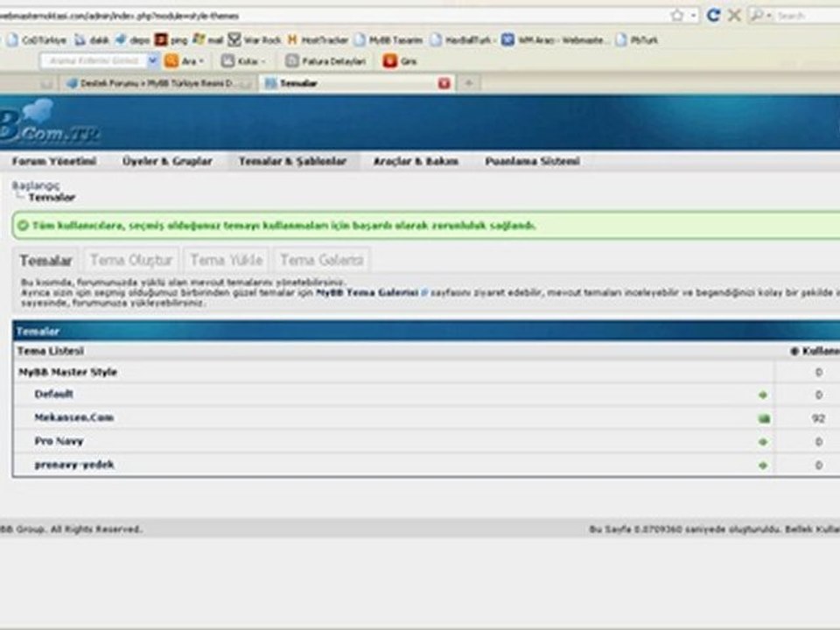Image resolution: width=840 pixels, height=630 pixels.
Task: Open the mail bookmark
Action: [208, 39]
